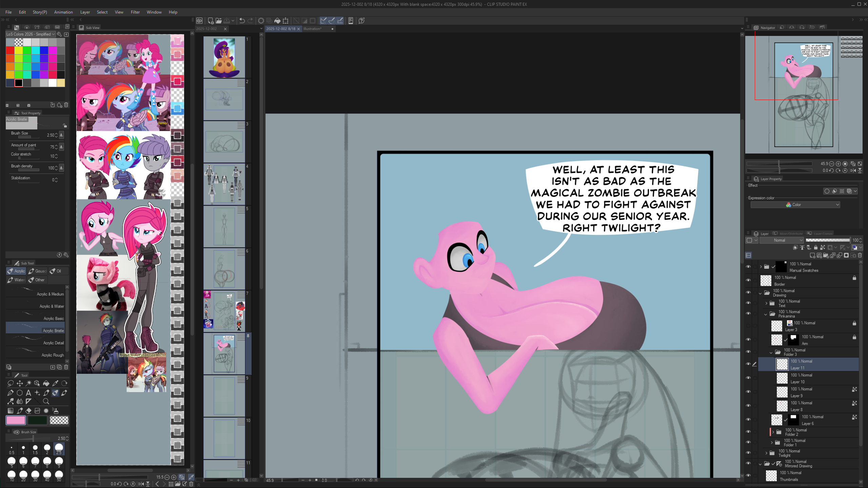Click the New raster layer icon

(x=812, y=256)
